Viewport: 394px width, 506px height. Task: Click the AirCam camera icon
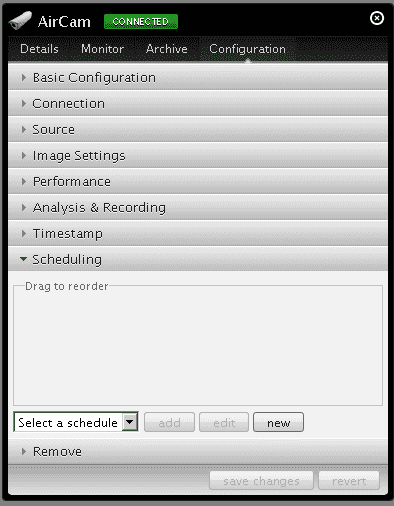tap(20, 20)
